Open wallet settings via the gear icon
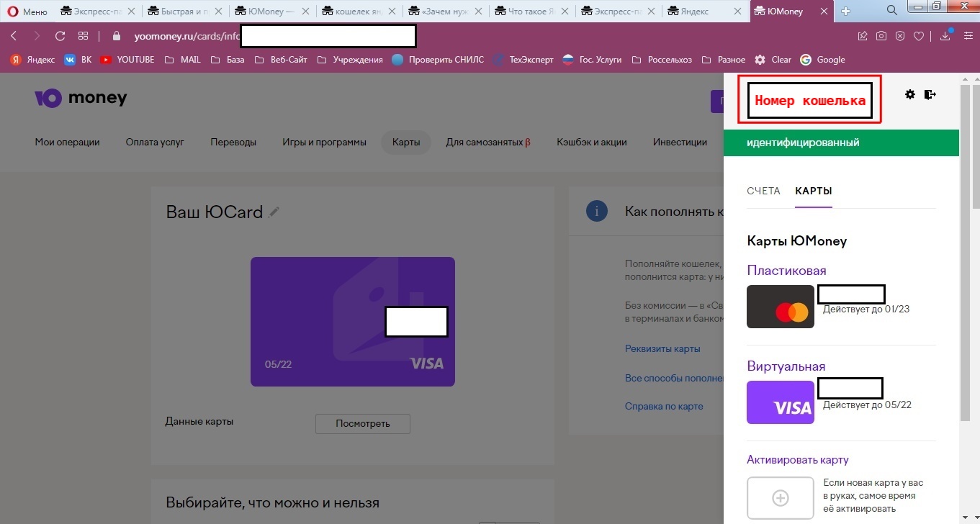 (x=909, y=94)
